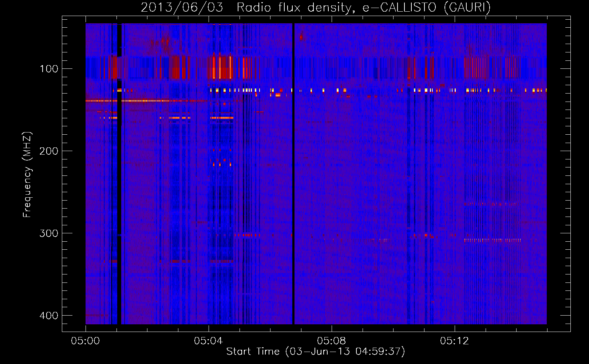
Task: Click the 300 frequency tick label
Action: point(49,233)
